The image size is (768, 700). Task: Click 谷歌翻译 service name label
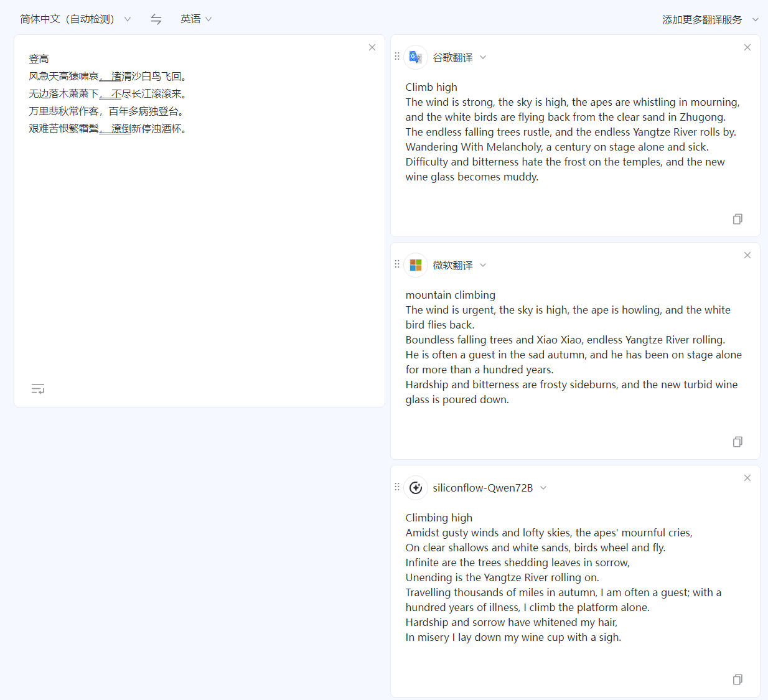pyautogui.click(x=452, y=57)
